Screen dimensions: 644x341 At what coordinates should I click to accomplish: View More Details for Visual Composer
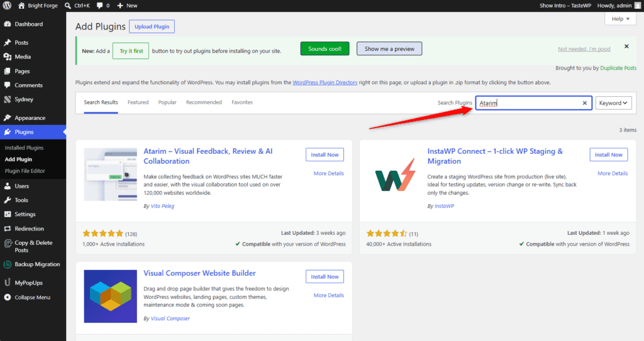tap(328, 295)
